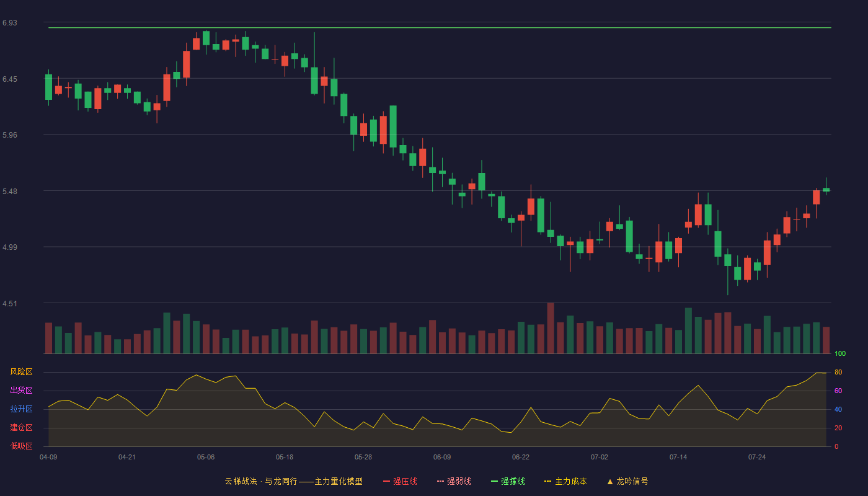Click the tallest volume bar in the chart
Viewport: 868px width, 496px height.
551,328
